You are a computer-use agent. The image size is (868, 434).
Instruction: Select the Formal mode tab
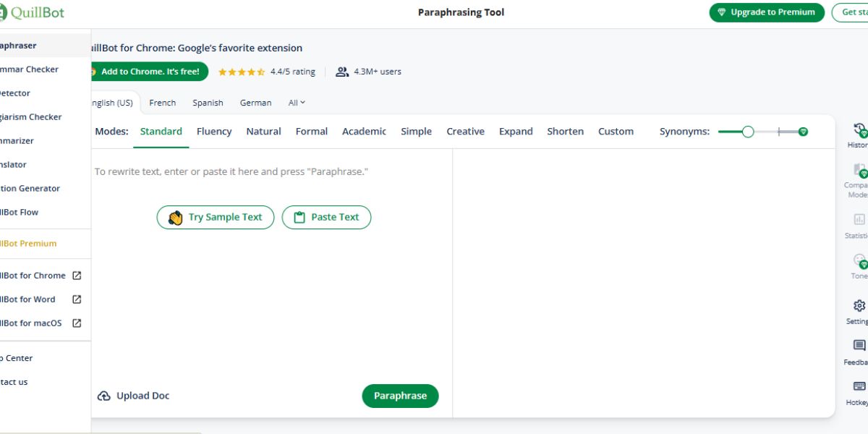click(x=312, y=132)
